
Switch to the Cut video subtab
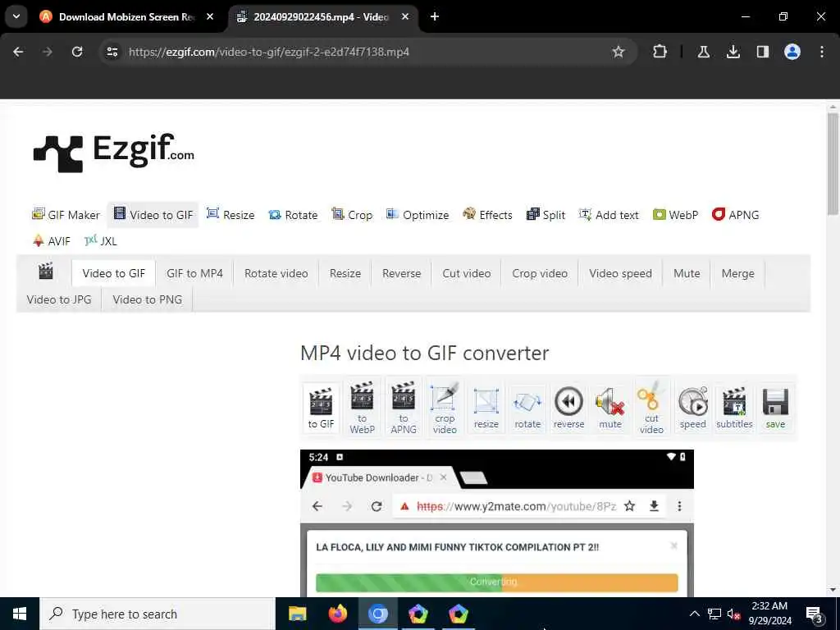[x=466, y=273]
